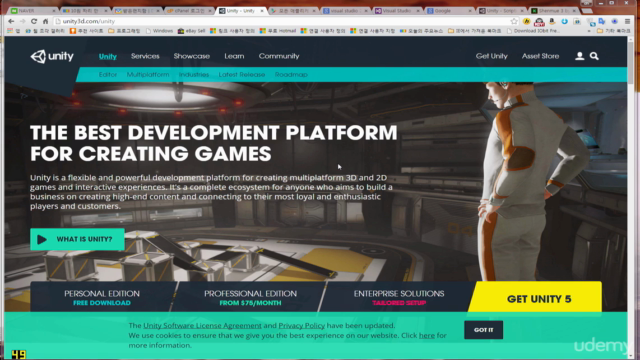Open the Showcase nav menu
The width and height of the screenshot is (640, 360).
[x=192, y=56]
